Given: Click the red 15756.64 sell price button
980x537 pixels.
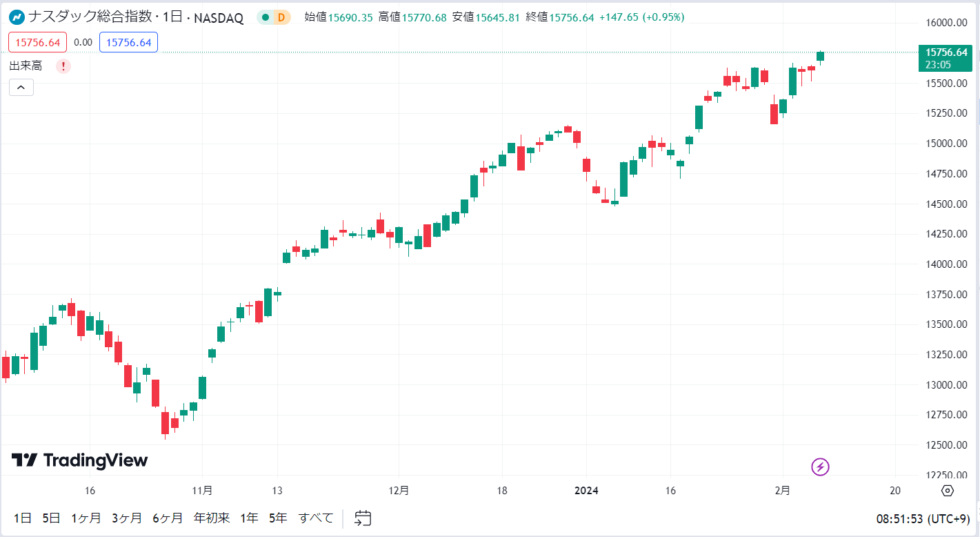Looking at the screenshot, I should 38,42.
